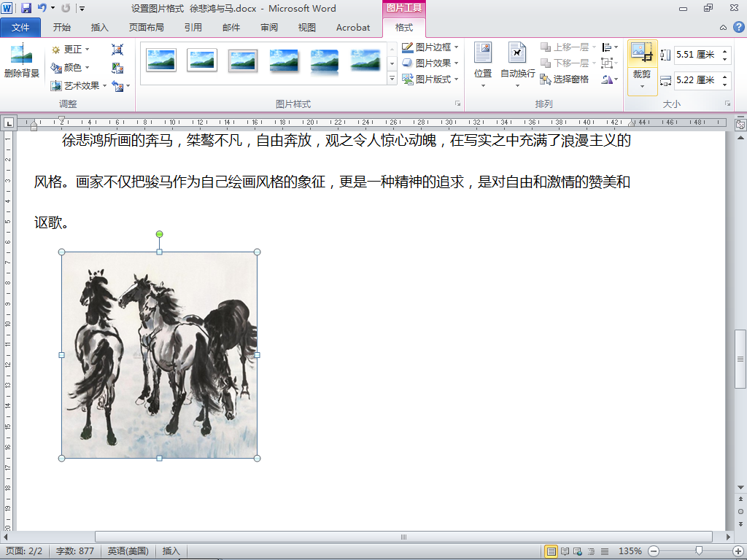Switch to Web Layout view icon

tap(578, 551)
